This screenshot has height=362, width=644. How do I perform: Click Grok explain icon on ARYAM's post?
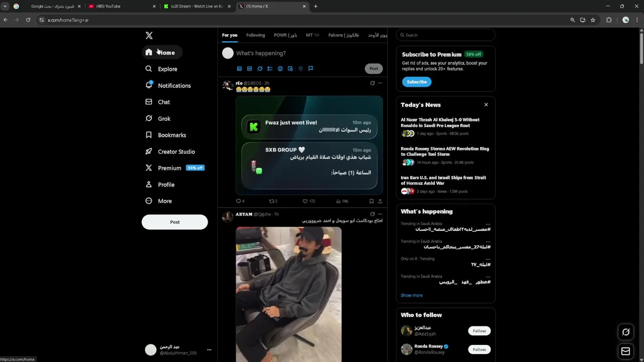click(x=372, y=214)
